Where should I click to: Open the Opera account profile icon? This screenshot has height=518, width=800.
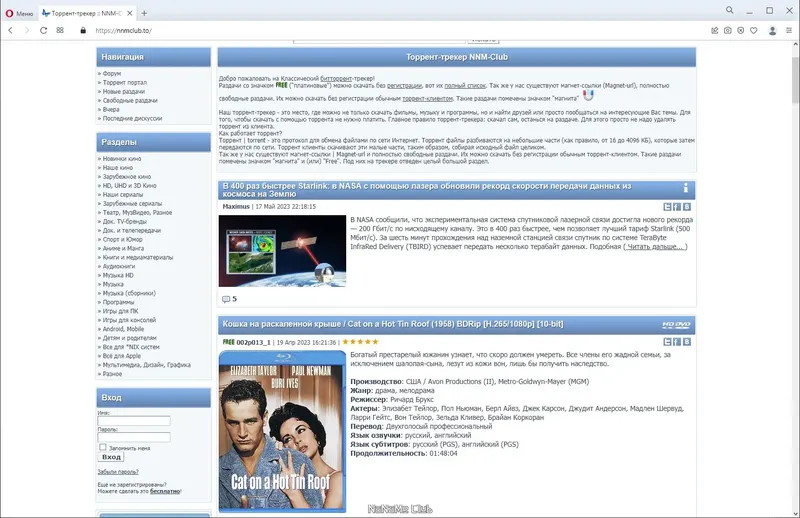pos(772,31)
